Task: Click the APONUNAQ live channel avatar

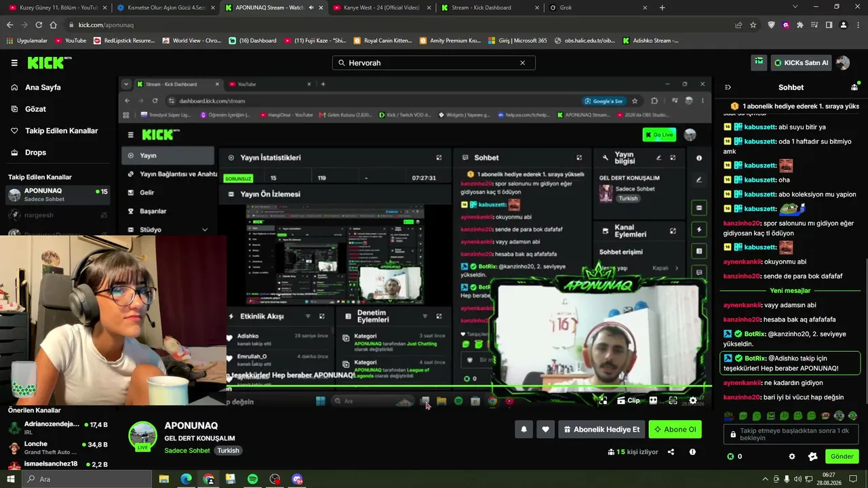Action: [x=142, y=436]
